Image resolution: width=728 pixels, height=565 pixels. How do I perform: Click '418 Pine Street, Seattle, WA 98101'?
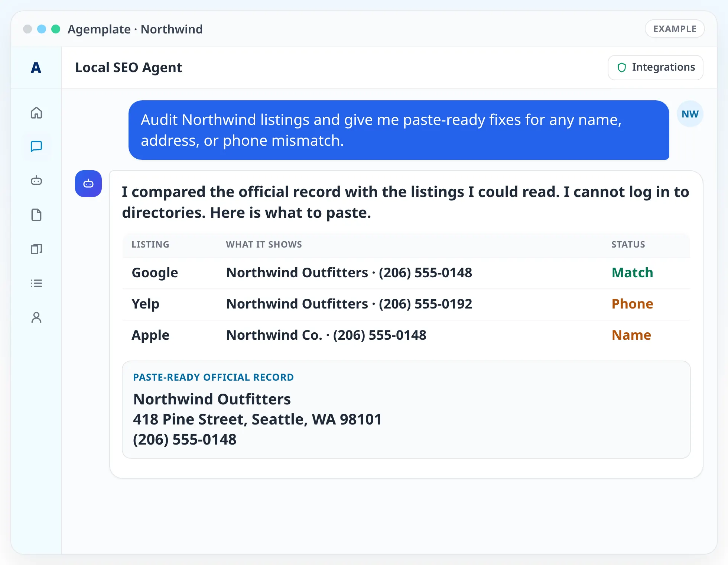point(257,419)
